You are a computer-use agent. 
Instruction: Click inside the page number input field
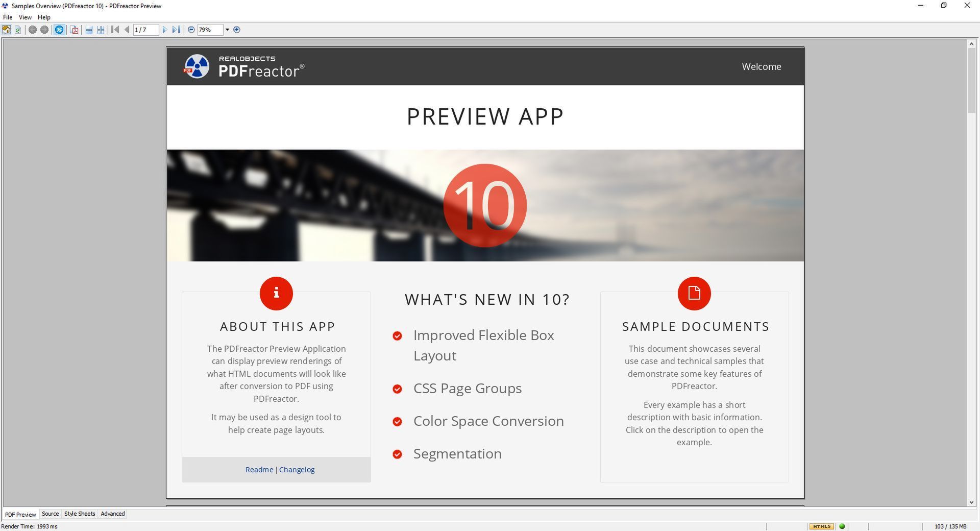[146, 30]
